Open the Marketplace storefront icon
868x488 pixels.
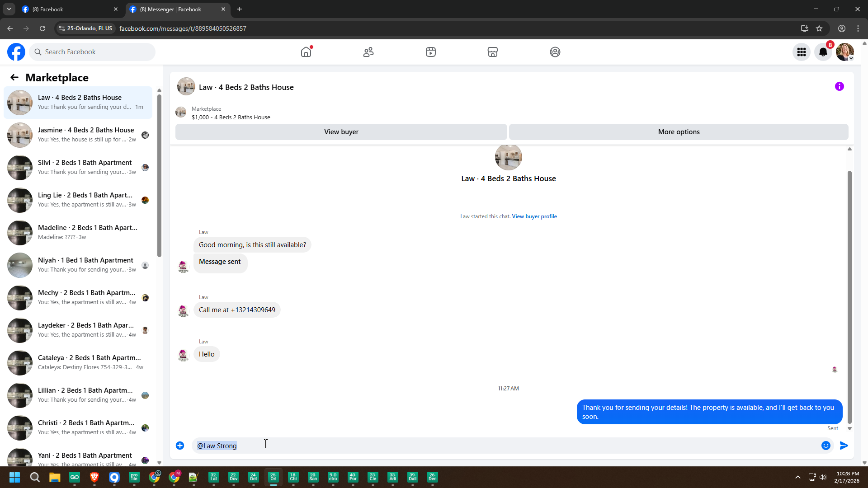[x=493, y=52]
